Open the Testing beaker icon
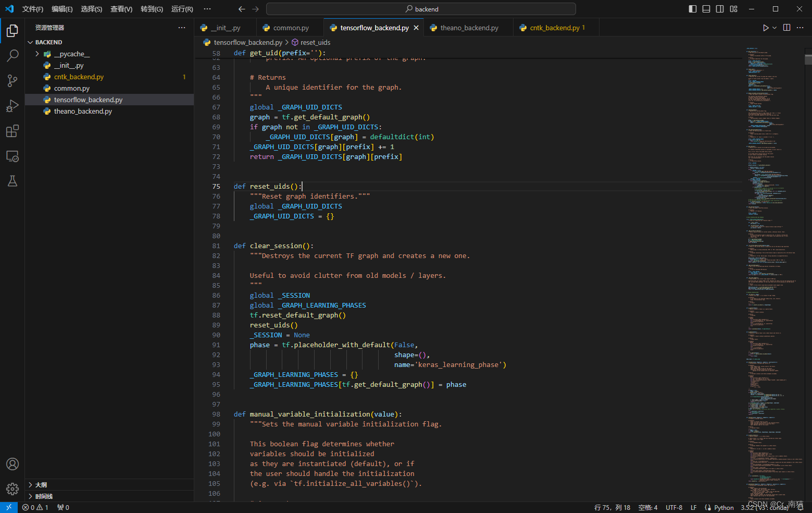The width and height of the screenshot is (812, 513). [x=13, y=181]
